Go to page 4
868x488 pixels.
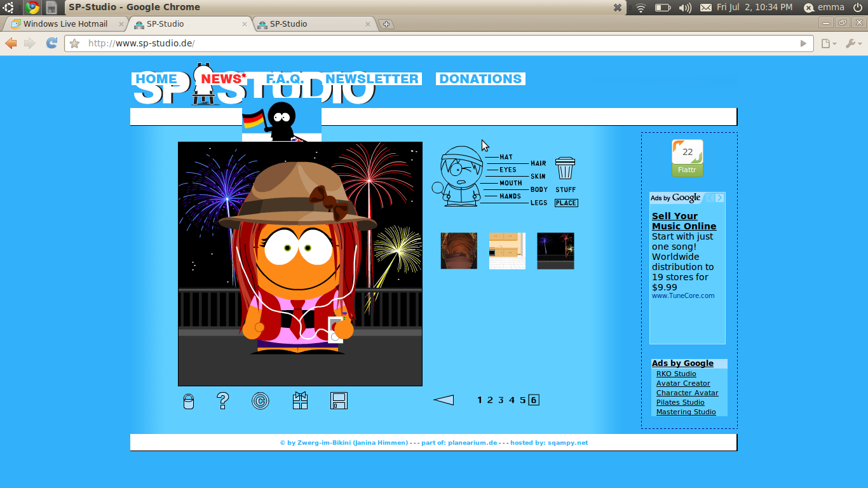tap(512, 400)
